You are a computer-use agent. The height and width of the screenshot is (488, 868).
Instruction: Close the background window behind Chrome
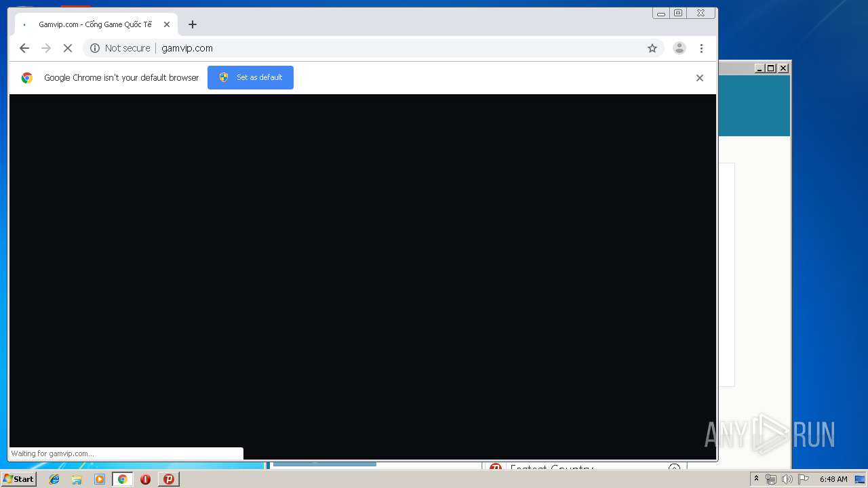(x=783, y=68)
